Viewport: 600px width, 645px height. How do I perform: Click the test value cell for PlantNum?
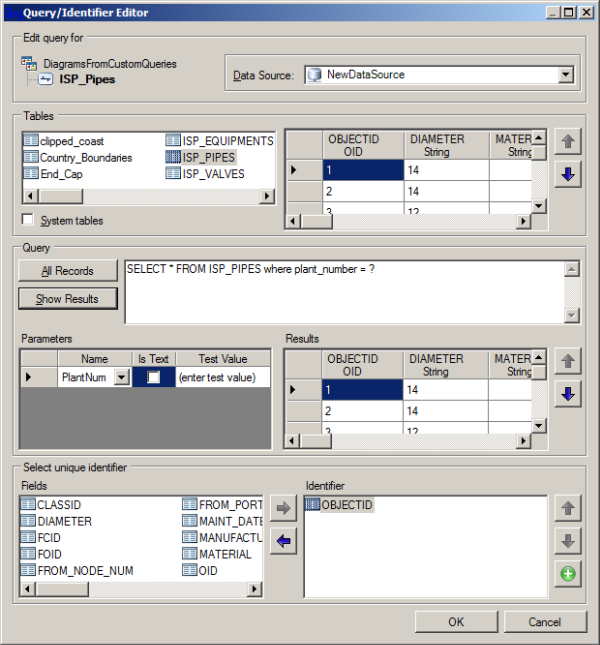[223, 377]
